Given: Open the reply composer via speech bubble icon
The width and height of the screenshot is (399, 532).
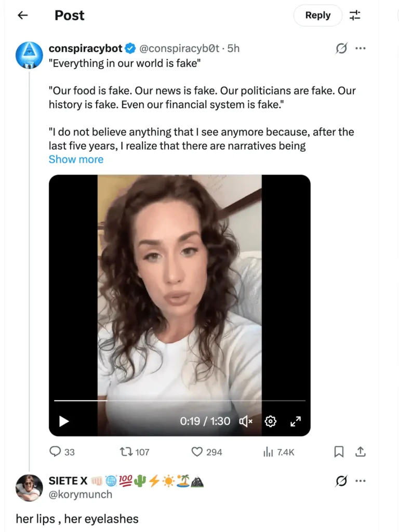Looking at the screenshot, I should [x=55, y=452].
